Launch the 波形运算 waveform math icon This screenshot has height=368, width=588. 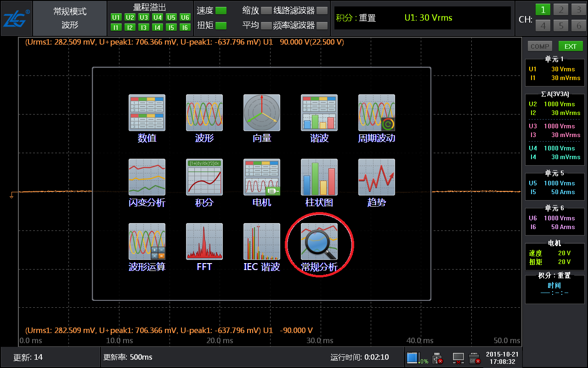pyautogui.click(x=147, y=242)
